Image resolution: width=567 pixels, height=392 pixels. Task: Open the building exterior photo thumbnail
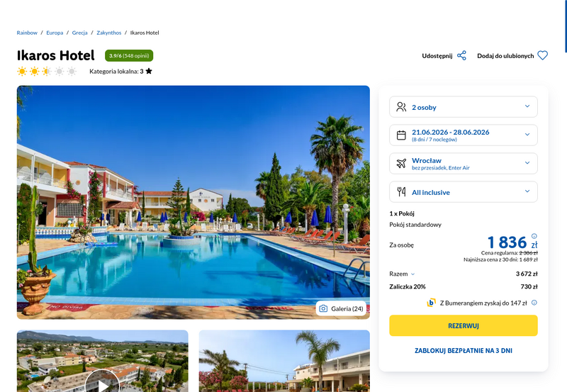[x=284, y=361]
